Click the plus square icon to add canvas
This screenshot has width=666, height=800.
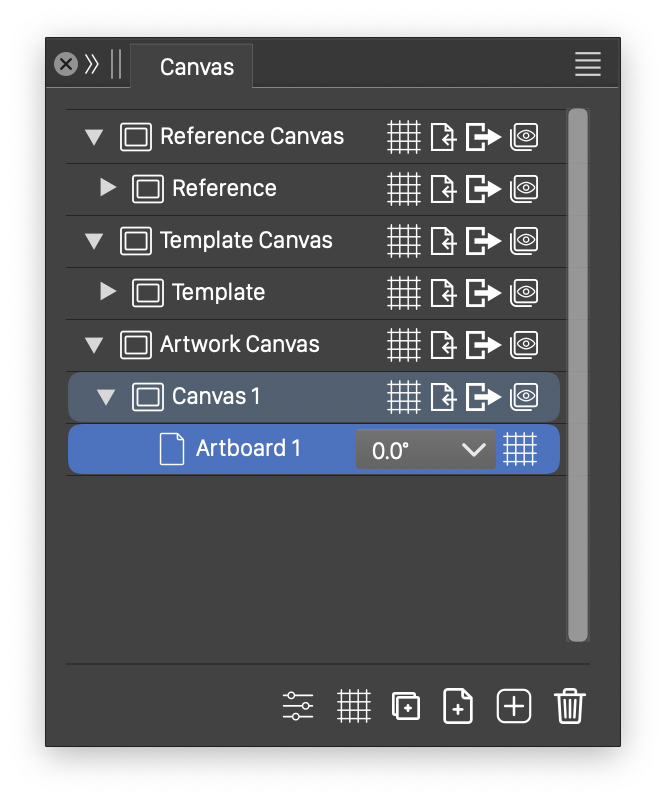(514, 706)
